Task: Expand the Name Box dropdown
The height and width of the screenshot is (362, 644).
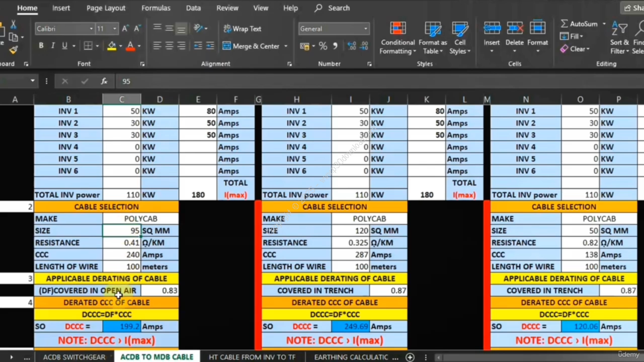Action: [x=33, y=81]
